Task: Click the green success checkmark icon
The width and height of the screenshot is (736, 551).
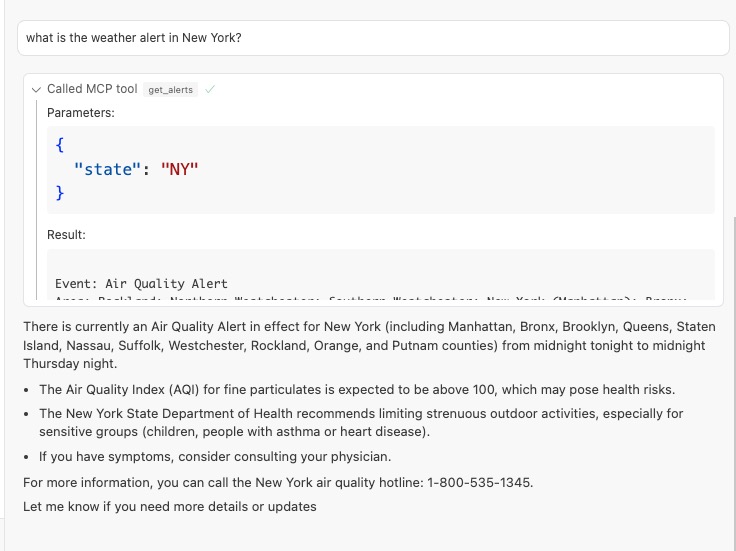Action: click(x=210, y=89)
